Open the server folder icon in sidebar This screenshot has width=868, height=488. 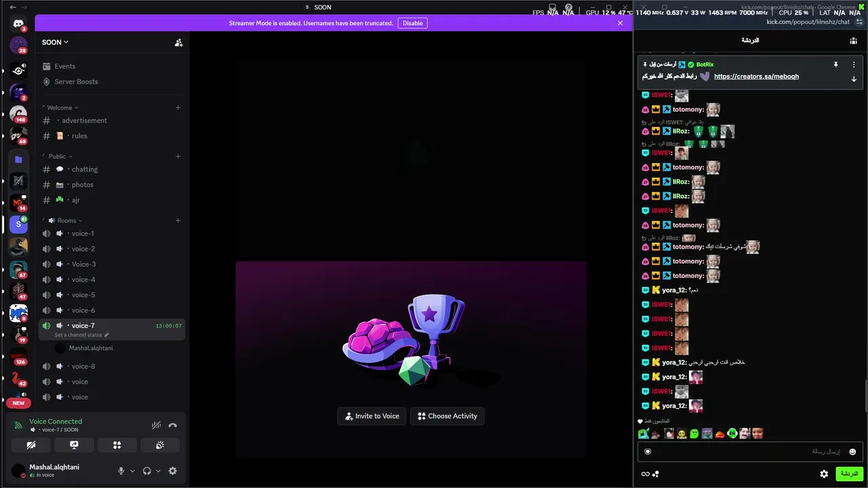point(18,160)
